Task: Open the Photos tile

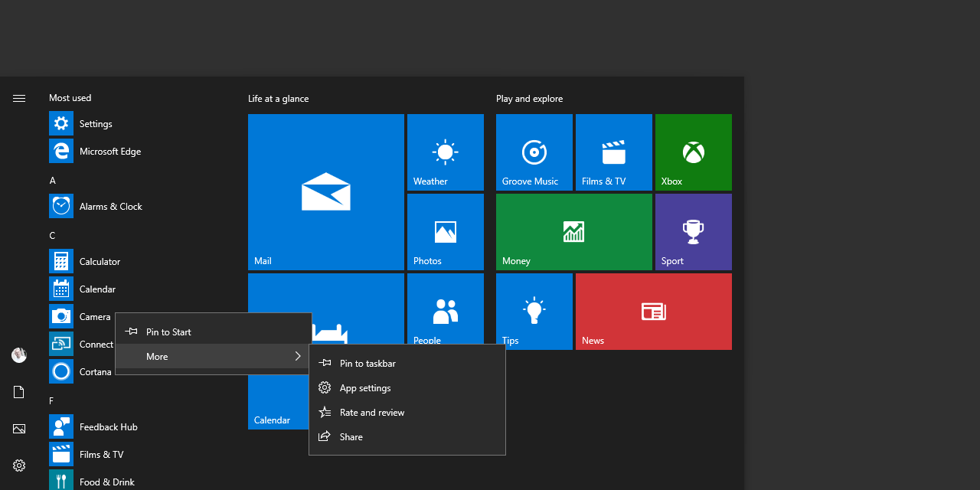Action: 445,232
